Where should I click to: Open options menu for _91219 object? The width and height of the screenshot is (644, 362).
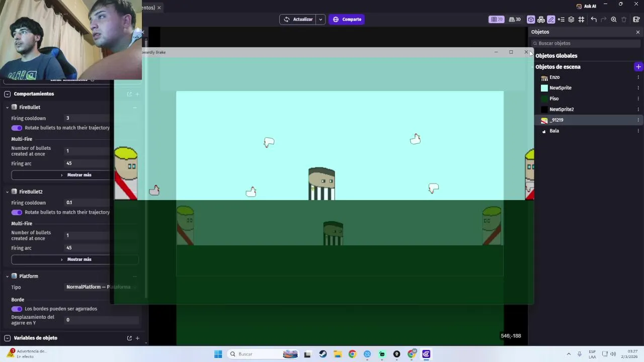pyautogui.click(x=638, y=120)
